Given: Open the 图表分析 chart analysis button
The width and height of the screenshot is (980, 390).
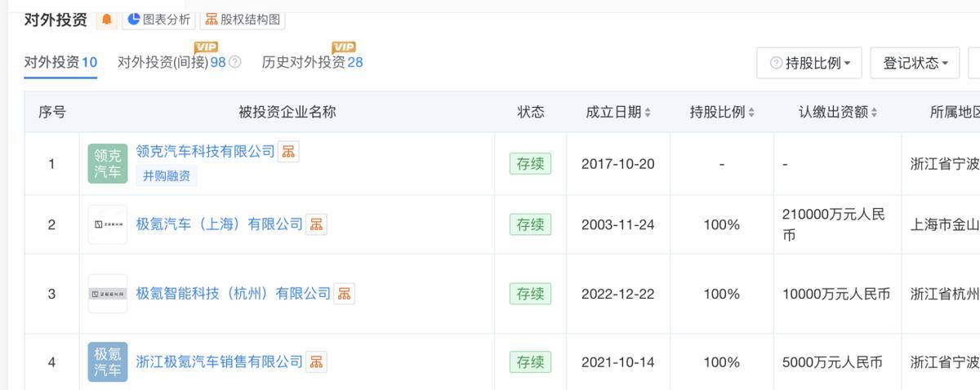Looking at the screenshot, I should pyautogui.click(x=158, y=20).
